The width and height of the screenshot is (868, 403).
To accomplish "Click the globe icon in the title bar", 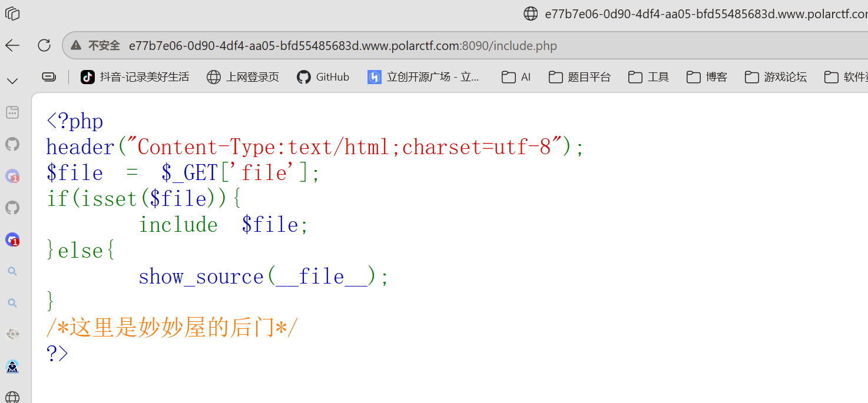I will click(x=531, y=14).
